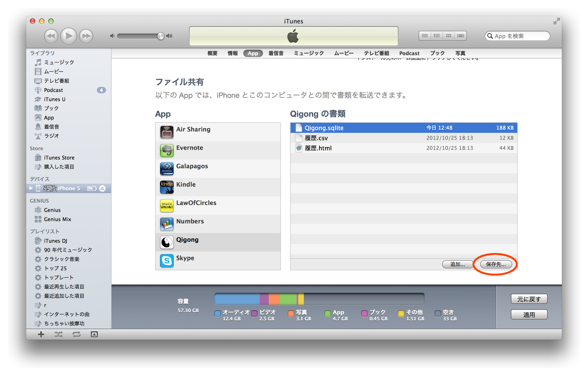Screen dimensions: 588x376
Task: Click the rewind previous track button
Action: pyautogui.click(x=51, y=36)
